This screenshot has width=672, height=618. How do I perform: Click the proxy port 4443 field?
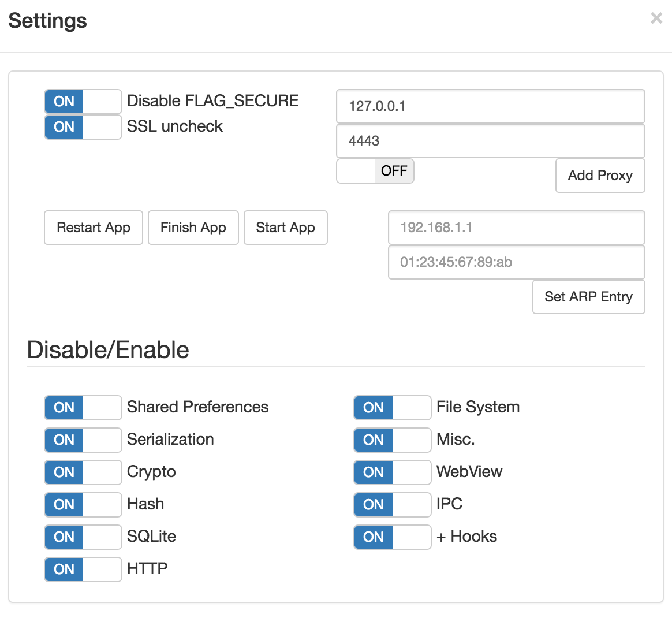[490, 141]
